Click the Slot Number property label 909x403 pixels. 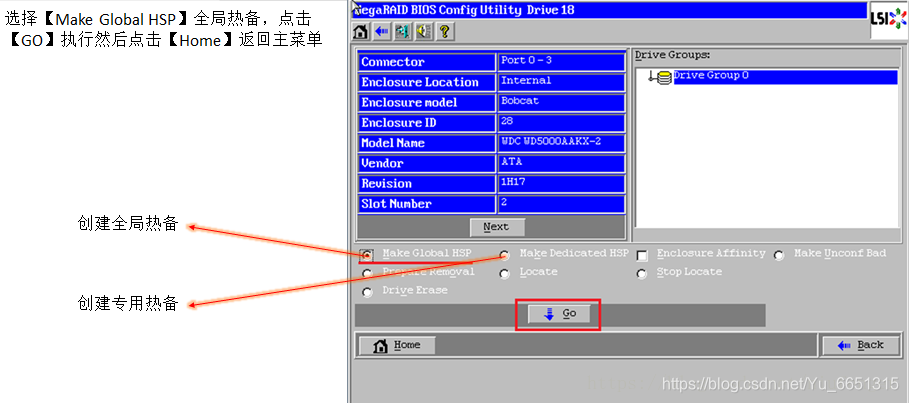pyautogui.click(x=427, y=204)
